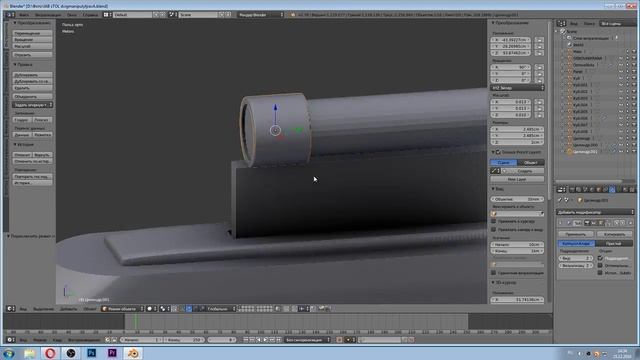Click play animation button in timeline
The image size is (640, 360).
click(x=266, y=340)
